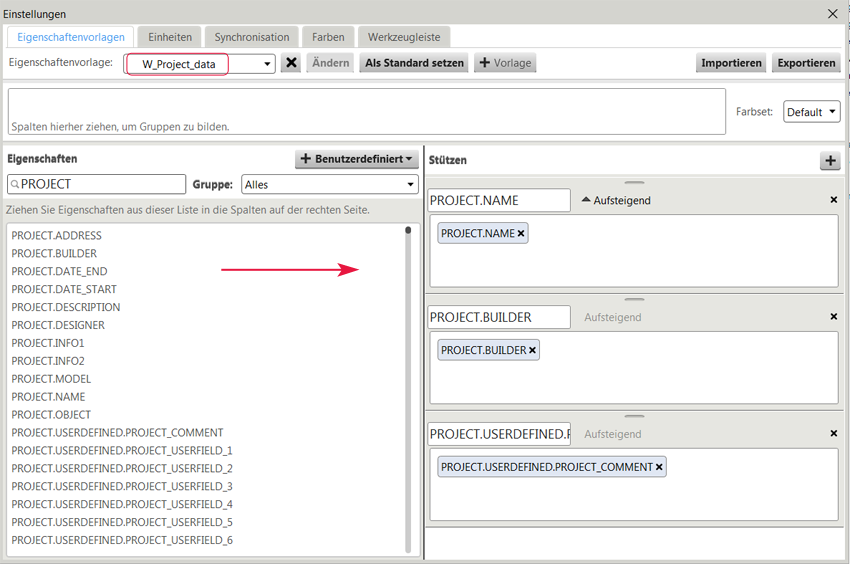This screenshot has height=564, width=850.
Task: Remove the PROJECT.NAME column with its X
Action: (834, 200)
